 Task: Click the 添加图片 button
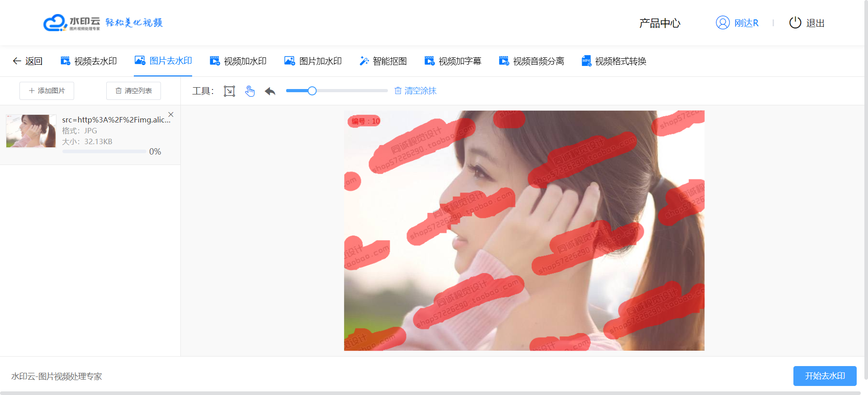point(47,91)
